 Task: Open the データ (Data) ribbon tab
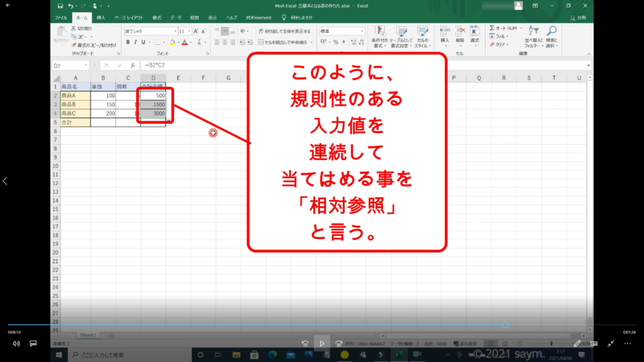tap(176, 18)
